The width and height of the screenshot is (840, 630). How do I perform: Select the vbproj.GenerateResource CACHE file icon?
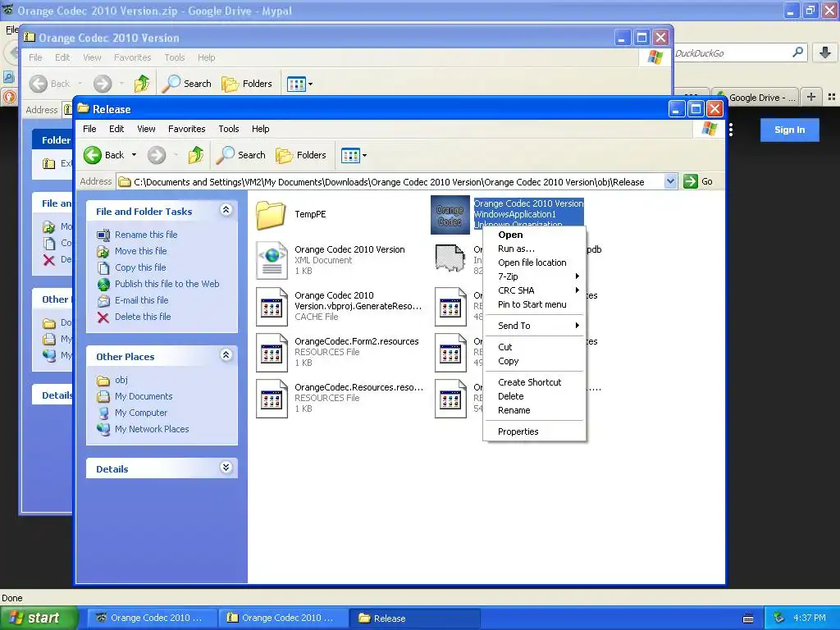pos(272,307)
